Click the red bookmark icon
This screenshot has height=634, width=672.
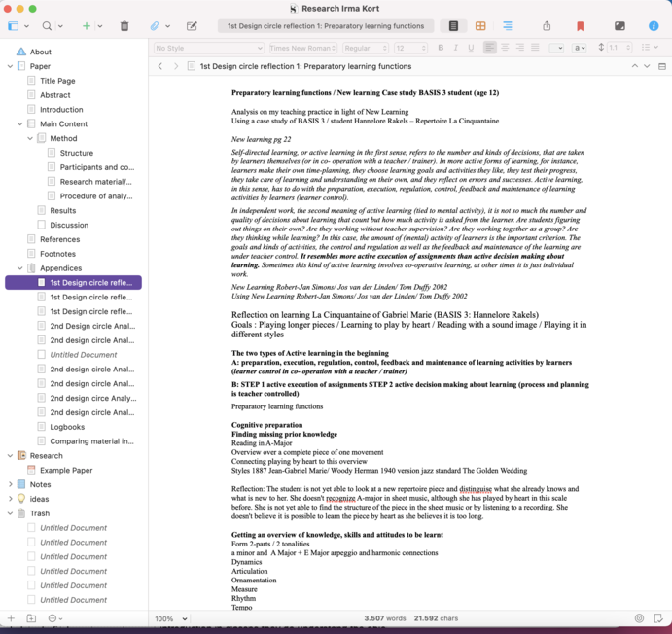(581, 26)
